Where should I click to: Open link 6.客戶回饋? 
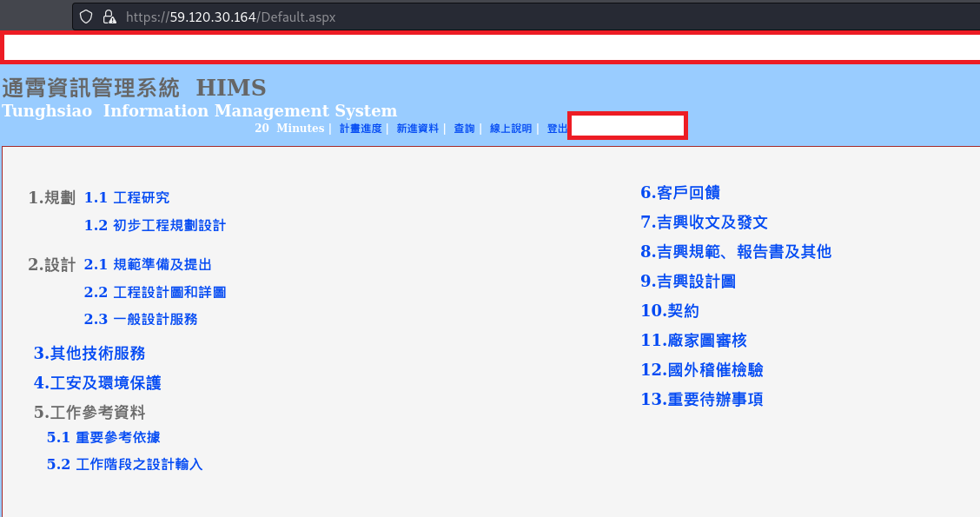point(680,193)
